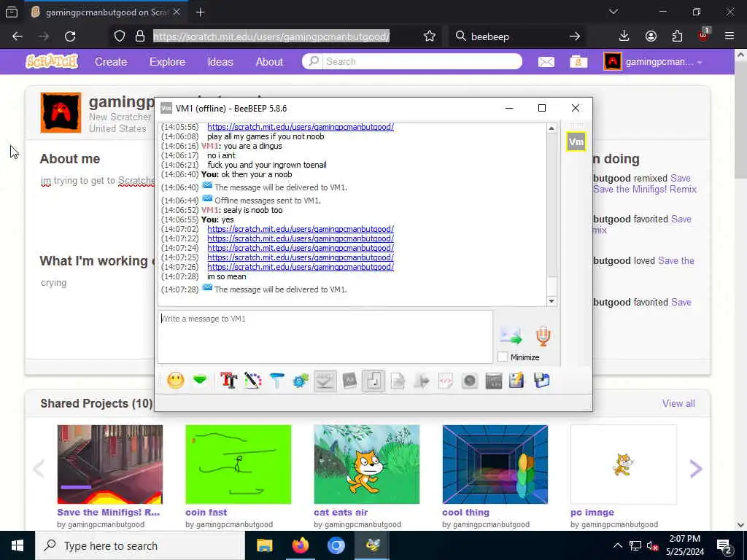
Task: Open the scratch link sent at 14:07:26
Action: pyautogui.click(x=301, y=267)
